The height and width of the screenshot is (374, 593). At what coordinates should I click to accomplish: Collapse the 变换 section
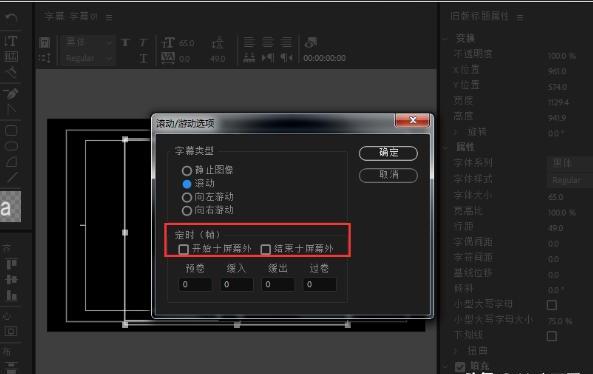point(446,38)
